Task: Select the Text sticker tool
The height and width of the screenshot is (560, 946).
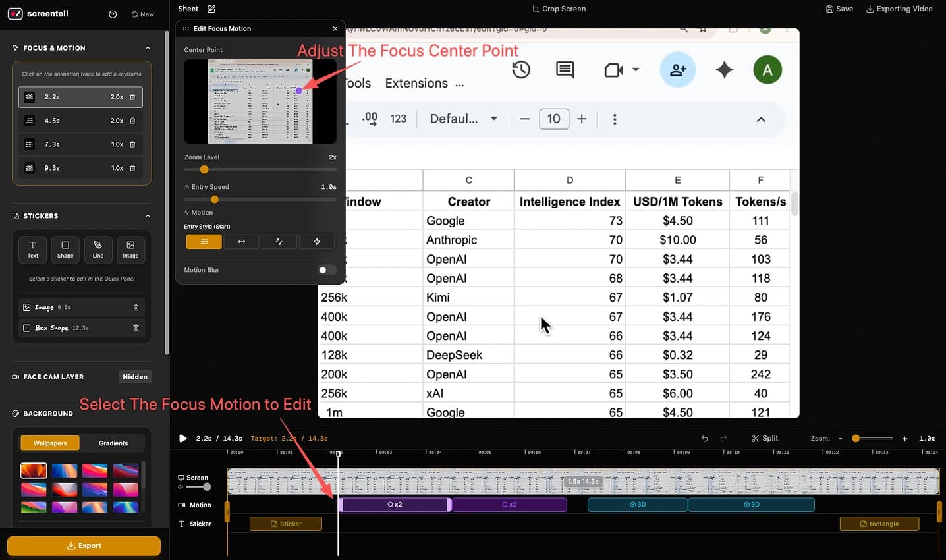Action: point(32,248)
